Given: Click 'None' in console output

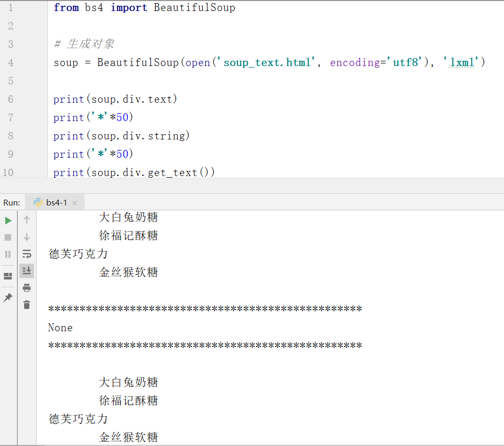Looking at the screenshot, I should pyautogui.click(x=60, y=328).
